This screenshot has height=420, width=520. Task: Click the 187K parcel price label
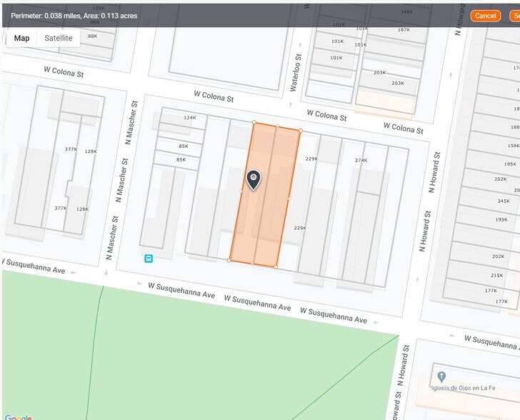(404, 30)
